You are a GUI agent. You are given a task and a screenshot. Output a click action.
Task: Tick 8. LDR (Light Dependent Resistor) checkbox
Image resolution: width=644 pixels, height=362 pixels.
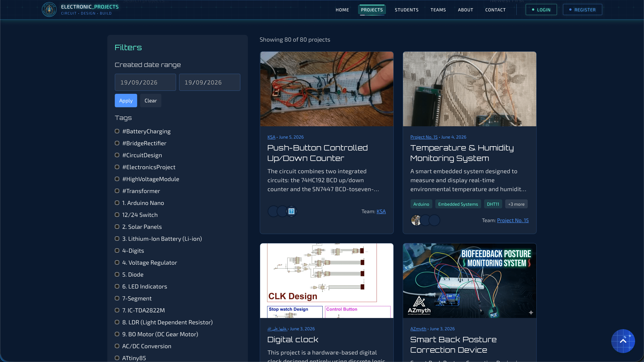[117, 322]
